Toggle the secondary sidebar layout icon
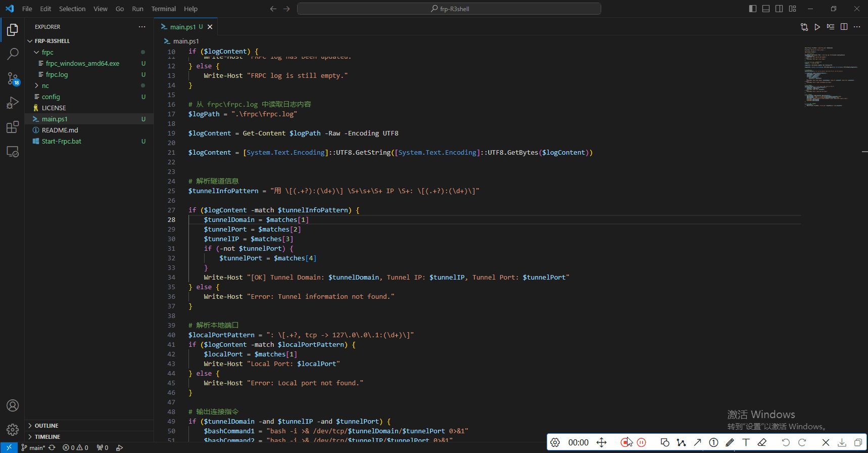 click(779, 9)
